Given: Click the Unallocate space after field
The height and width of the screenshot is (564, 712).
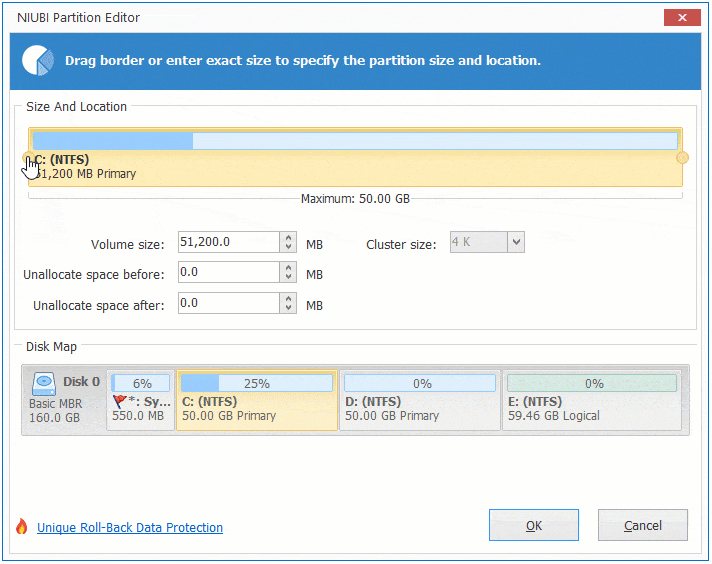Looking at the screenshot, I should click(228, 303).
